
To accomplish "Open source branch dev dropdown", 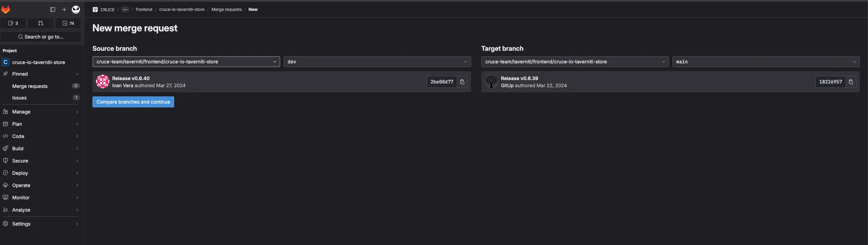I will pos(377,62).
